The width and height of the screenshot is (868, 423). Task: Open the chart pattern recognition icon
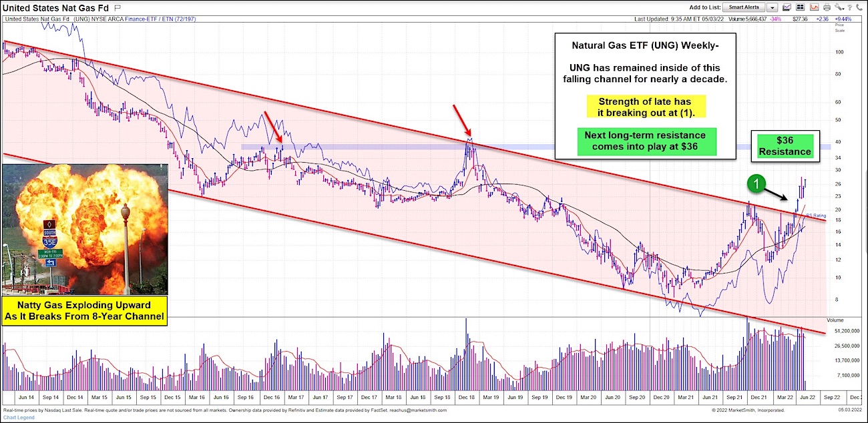(x=813, y=7)
